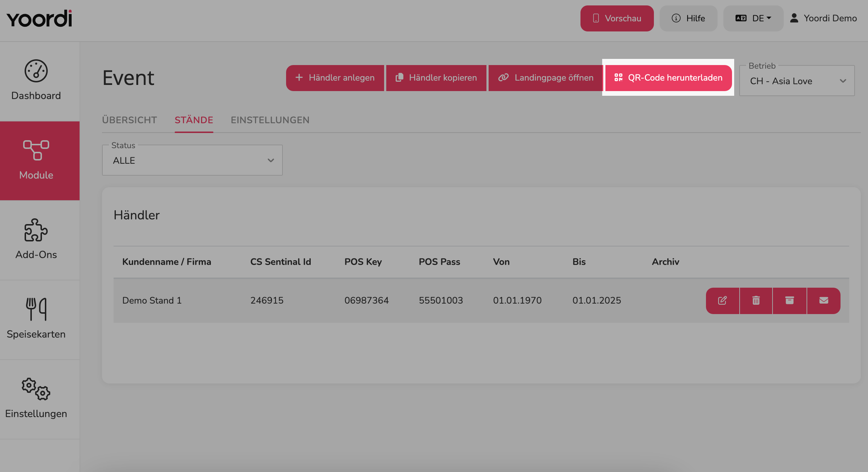Click Händler anlegen button
Screen dimensions: 868x472
335,78
